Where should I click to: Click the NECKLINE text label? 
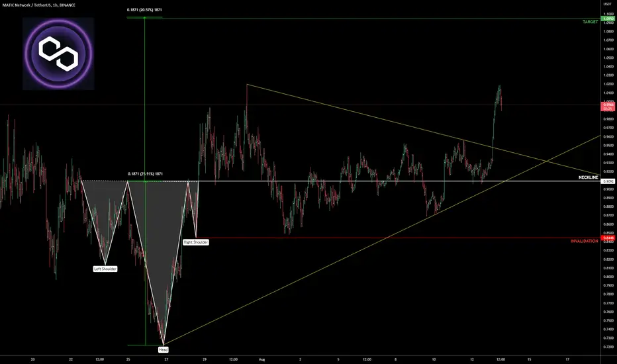coord(588,177)
